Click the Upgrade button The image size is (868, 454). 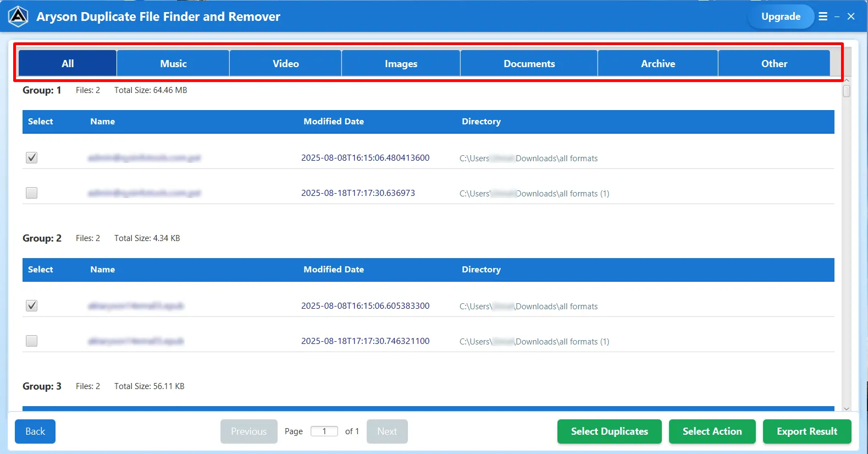(x=781, y=17)
